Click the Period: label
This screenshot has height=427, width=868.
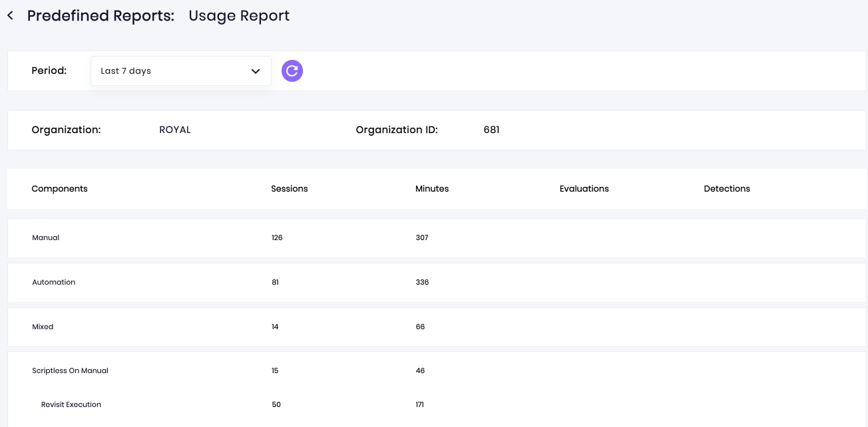[x=49, y=71]
